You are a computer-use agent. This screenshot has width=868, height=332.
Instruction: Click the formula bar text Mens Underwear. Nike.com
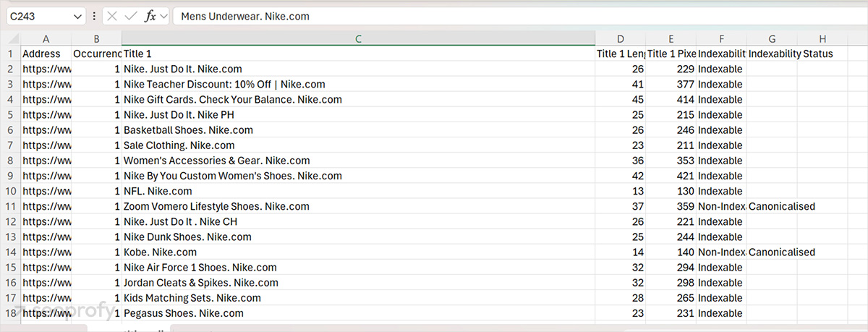point(245,16)
